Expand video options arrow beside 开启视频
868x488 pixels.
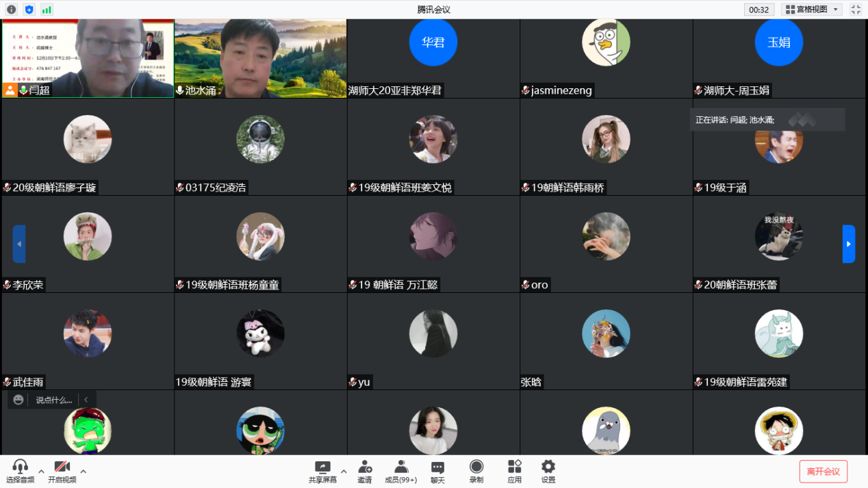point(84,471)
